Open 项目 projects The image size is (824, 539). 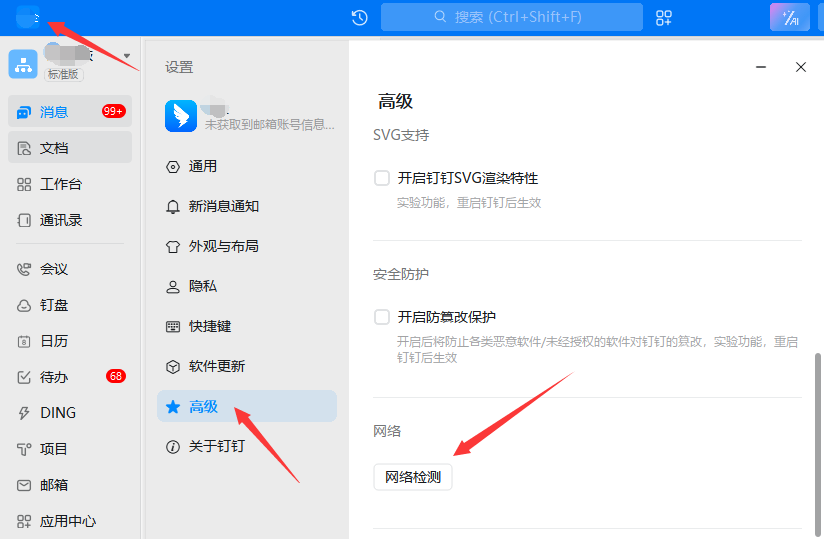[70, 449]
